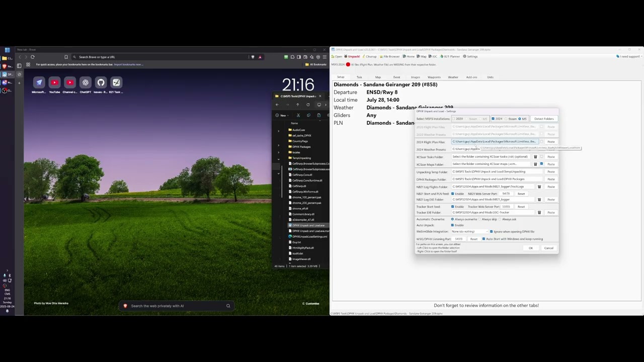Click the Import bookmarks now link
644x362 pixels.
click(128, 64)
